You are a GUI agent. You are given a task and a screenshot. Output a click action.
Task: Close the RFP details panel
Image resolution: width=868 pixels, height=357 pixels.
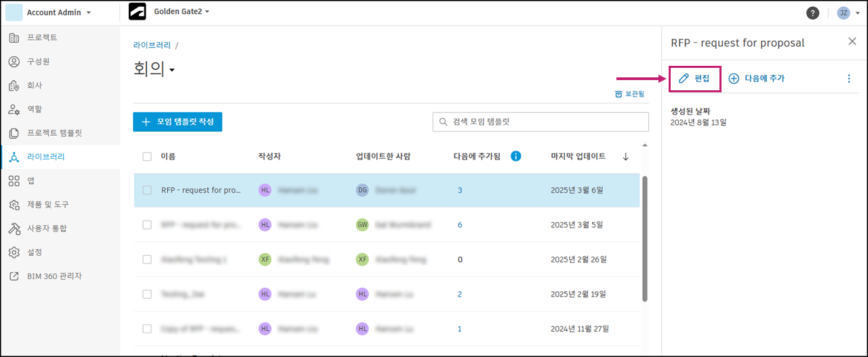click(852, 41)
